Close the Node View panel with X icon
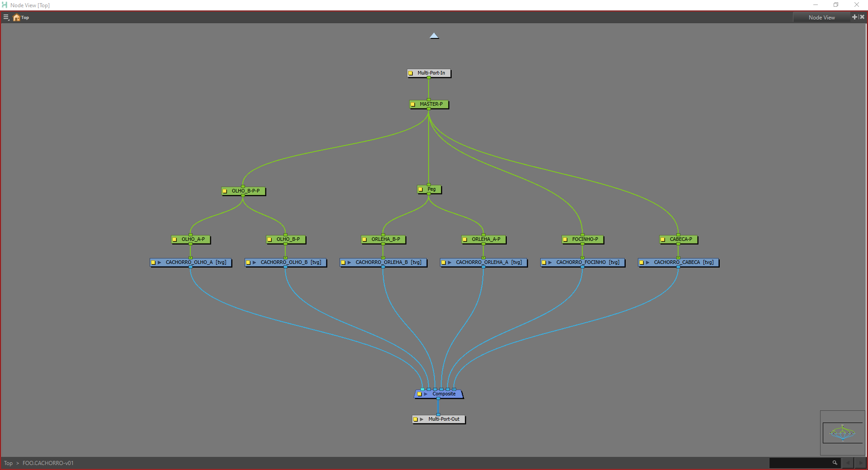 coord(862,17)
